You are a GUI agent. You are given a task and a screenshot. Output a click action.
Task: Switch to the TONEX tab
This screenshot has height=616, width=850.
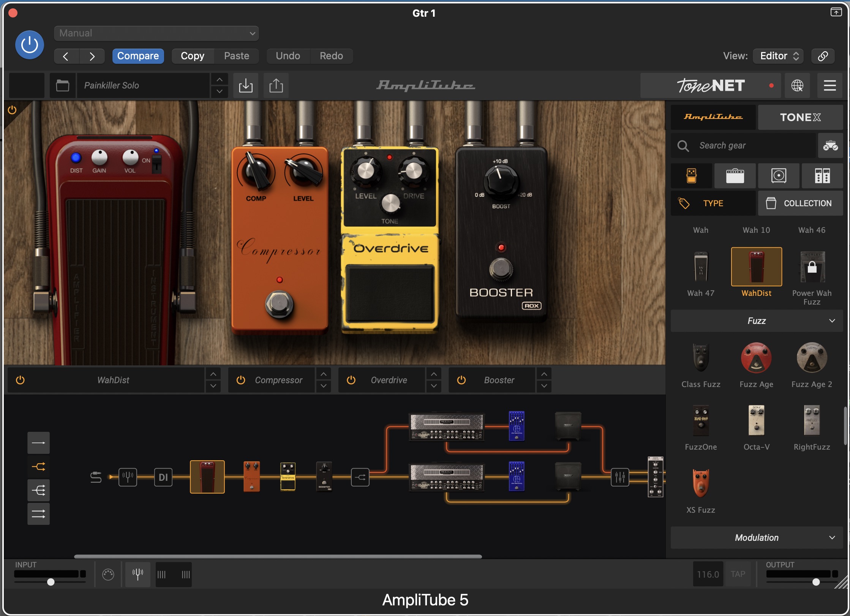tap(800, 117)
